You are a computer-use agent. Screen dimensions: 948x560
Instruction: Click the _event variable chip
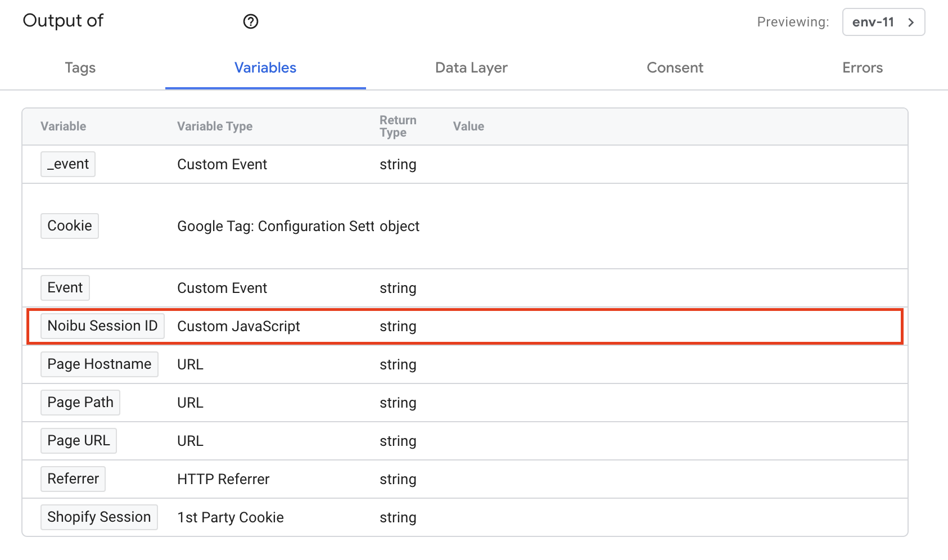68,164
